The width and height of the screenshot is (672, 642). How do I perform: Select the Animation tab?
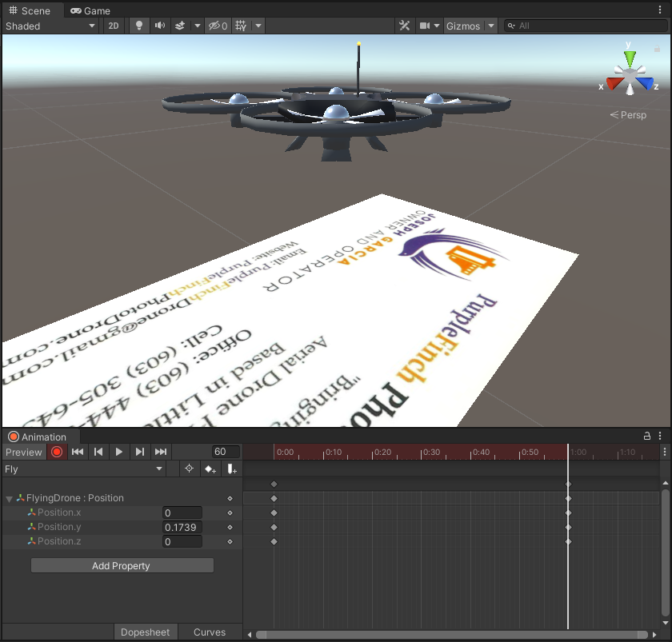tap(38, 437)
